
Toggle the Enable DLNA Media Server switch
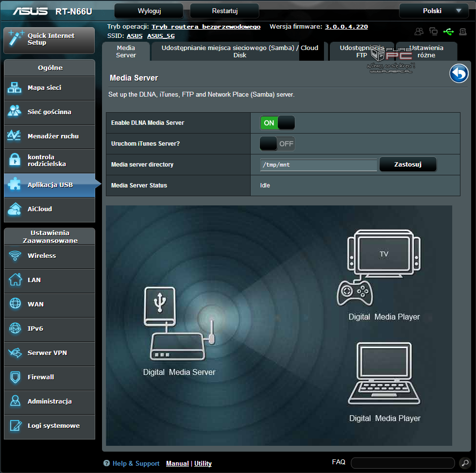277,123
